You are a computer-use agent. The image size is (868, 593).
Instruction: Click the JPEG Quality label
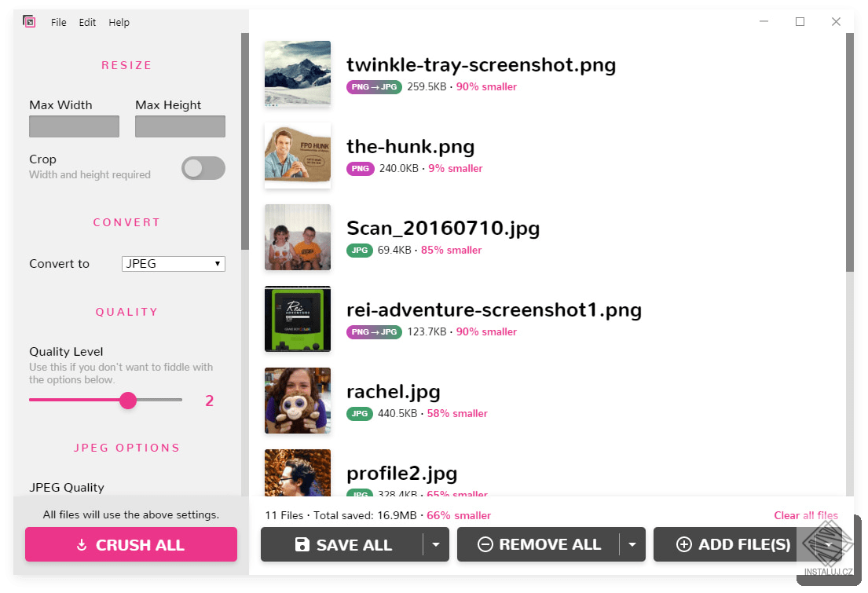click(67, 487)
